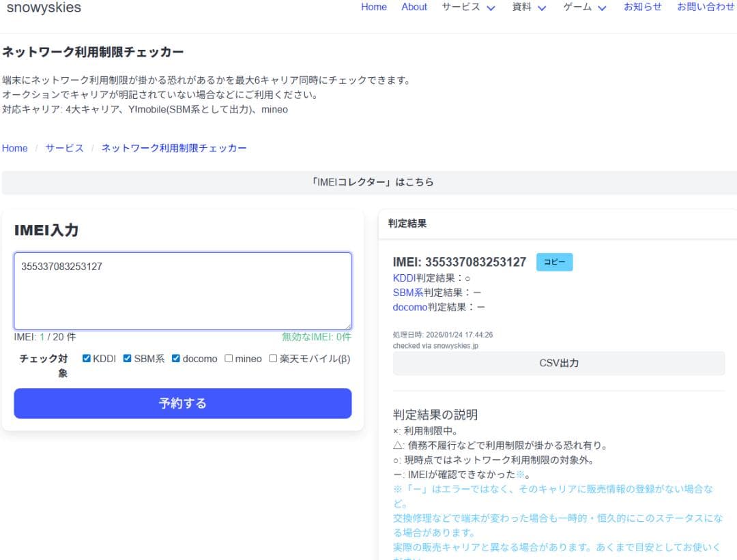Export results with the CSV出力 button
Image resolution: width=737 pixels, height=560 pixels.
pos(558,363)
